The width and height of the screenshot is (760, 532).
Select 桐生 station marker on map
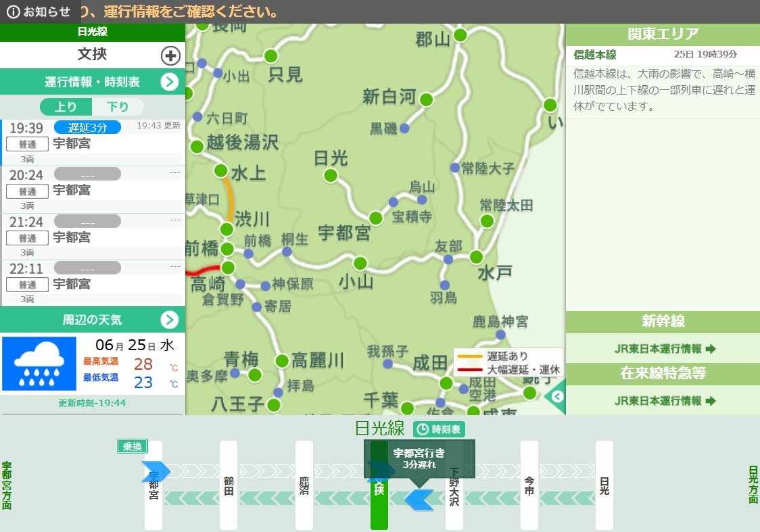pos(287,251)
